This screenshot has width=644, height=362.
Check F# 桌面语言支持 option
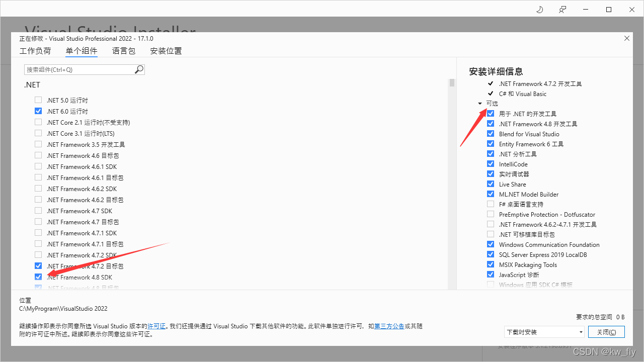[x=491, y=204]
